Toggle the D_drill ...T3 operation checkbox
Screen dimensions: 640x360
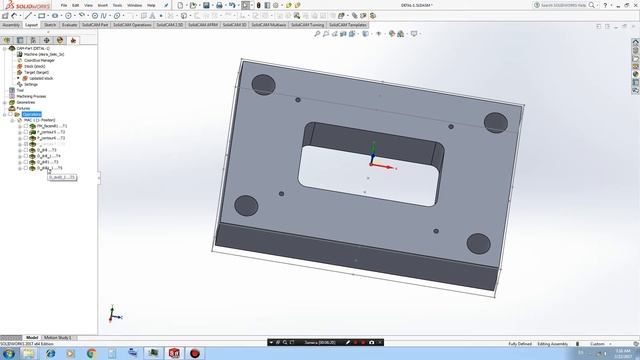coord(26,150)
